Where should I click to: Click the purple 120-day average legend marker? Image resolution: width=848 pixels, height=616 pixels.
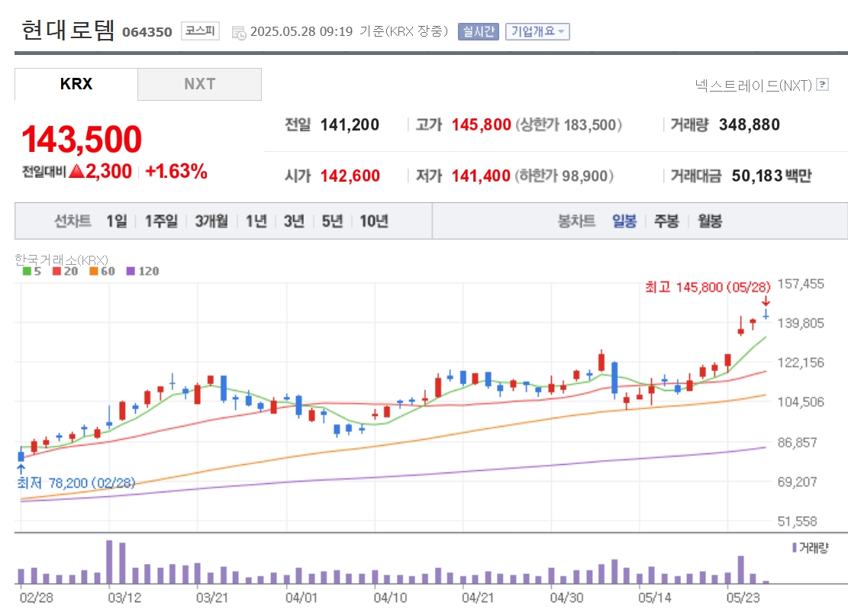tap(131, 271)
